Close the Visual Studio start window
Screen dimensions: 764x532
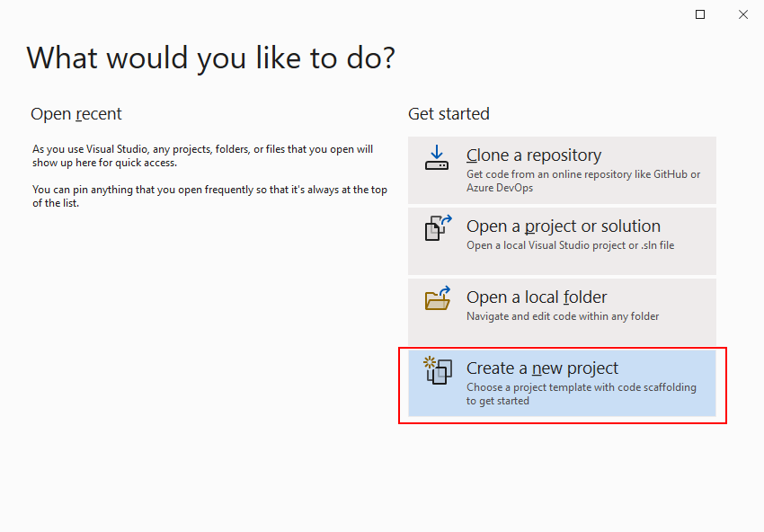[743, 14]
